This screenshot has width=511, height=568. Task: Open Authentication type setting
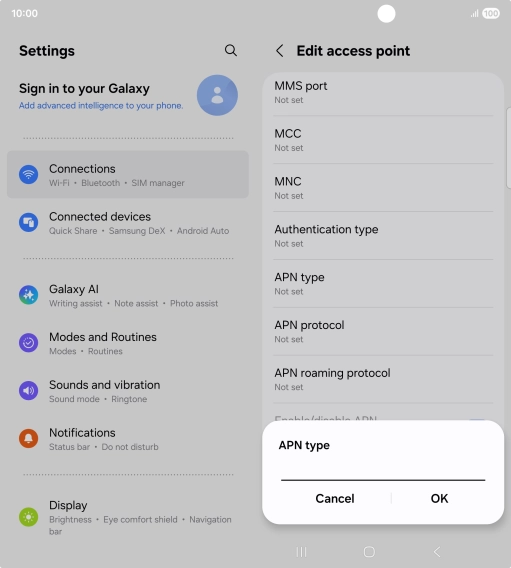383,236
